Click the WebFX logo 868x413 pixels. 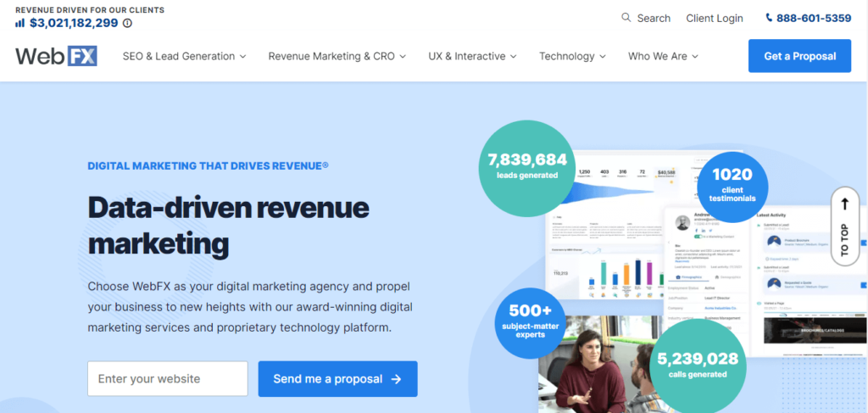[x=57, y=56]
